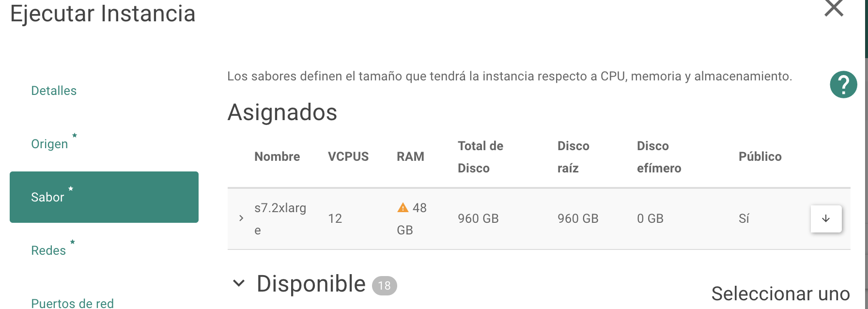Click the RAM column header
Screen dimensions: 868x309
click(410, 156)
